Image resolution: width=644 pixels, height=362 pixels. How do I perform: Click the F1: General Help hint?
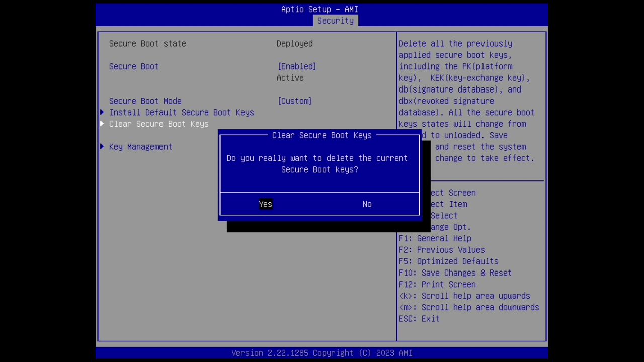[435, 238]
